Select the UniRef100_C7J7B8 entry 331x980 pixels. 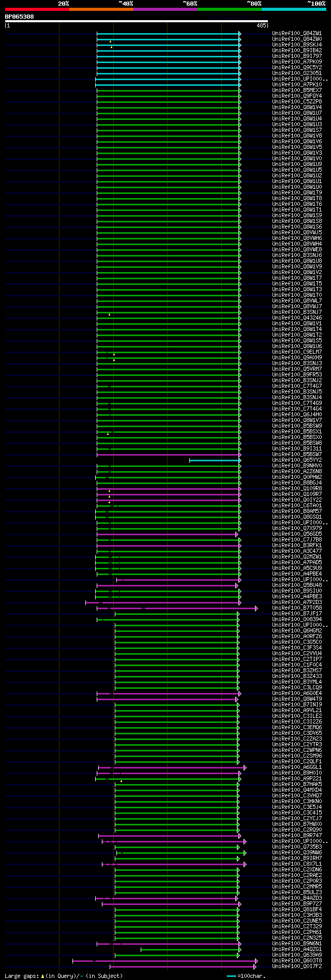(x=297, y=540)
